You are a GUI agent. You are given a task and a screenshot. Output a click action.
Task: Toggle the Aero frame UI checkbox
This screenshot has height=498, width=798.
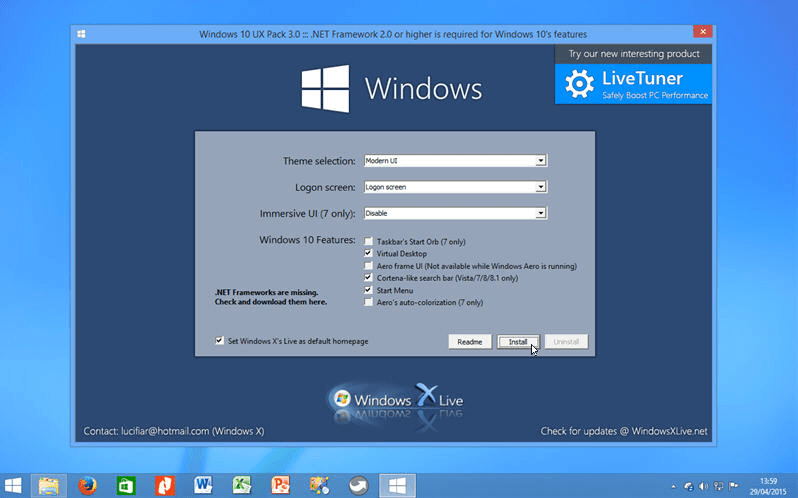tap(368, 266)
